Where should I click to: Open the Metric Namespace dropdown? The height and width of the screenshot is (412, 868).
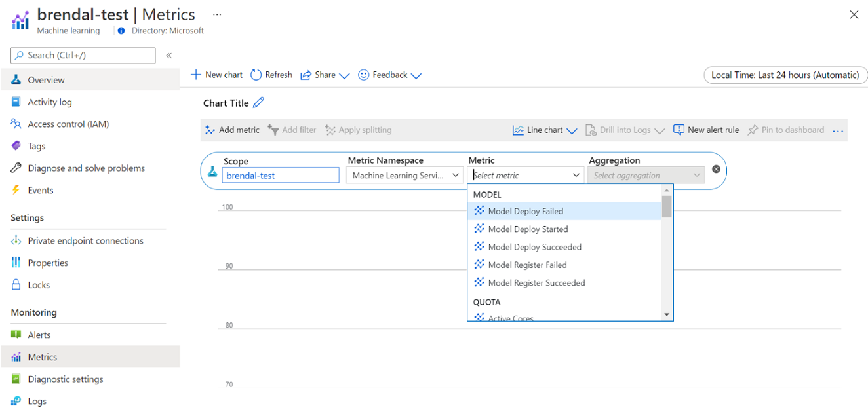click(x=404, y=176)
